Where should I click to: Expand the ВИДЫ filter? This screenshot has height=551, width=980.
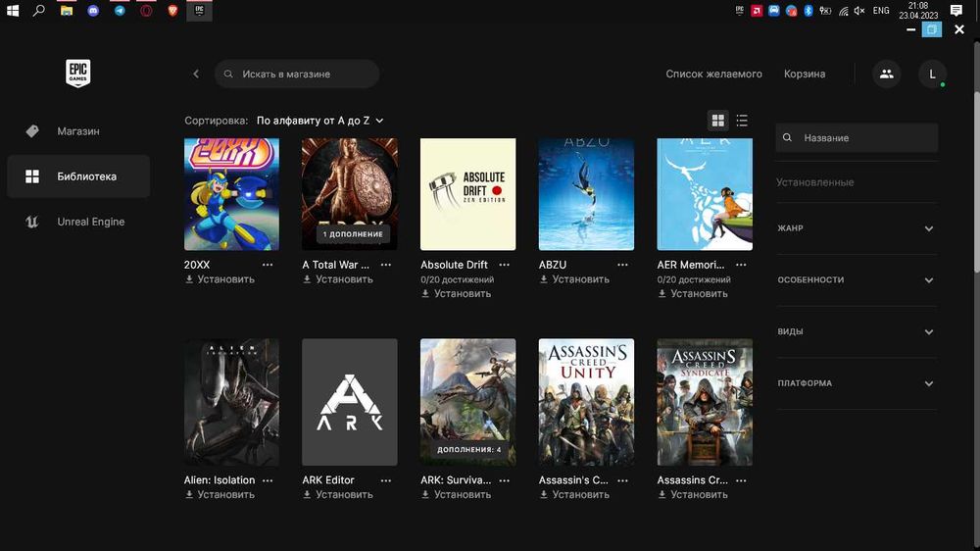coord(857,331)
